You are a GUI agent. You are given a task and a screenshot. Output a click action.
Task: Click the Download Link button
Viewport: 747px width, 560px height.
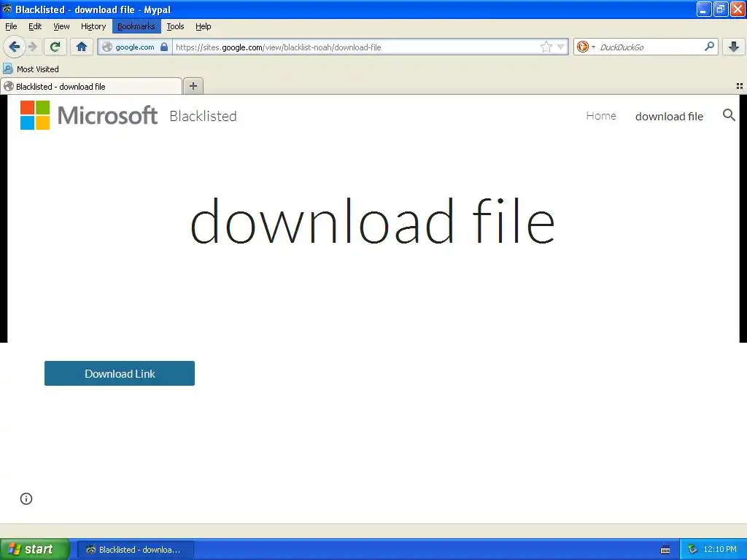click(120, 373)
